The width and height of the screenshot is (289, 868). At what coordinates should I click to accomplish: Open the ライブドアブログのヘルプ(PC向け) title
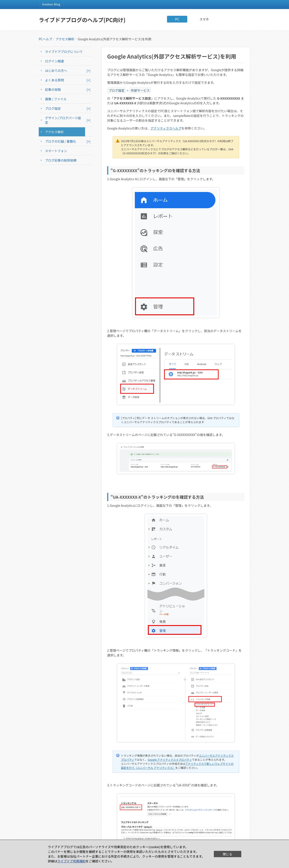click(x=82, y=20)
